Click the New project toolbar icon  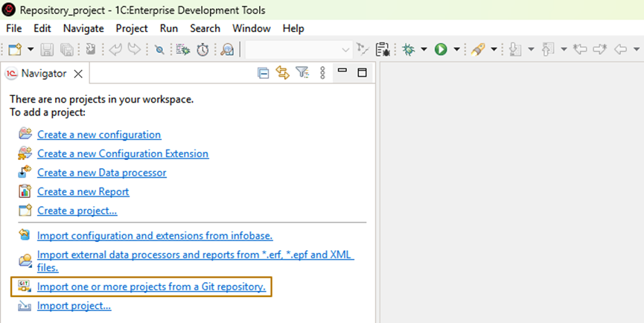click(x=14, y=49)
